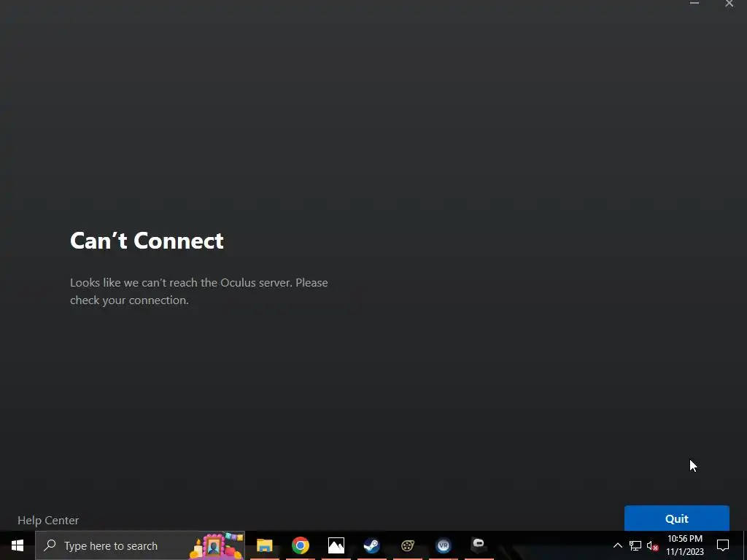Open Steam from the taskbar
The height and width of the screenshot is (560, 747).
coord(371,545)
